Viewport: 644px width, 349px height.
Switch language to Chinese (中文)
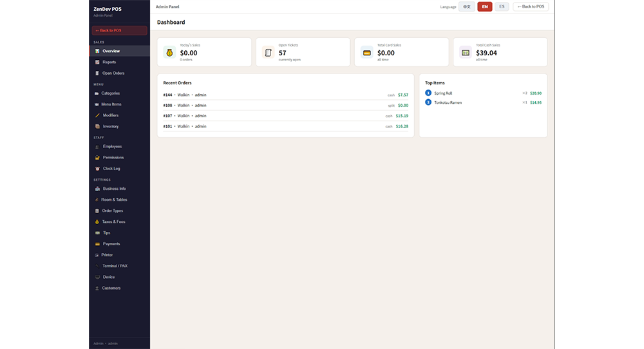pyautogui.click(x=466, y=6)
